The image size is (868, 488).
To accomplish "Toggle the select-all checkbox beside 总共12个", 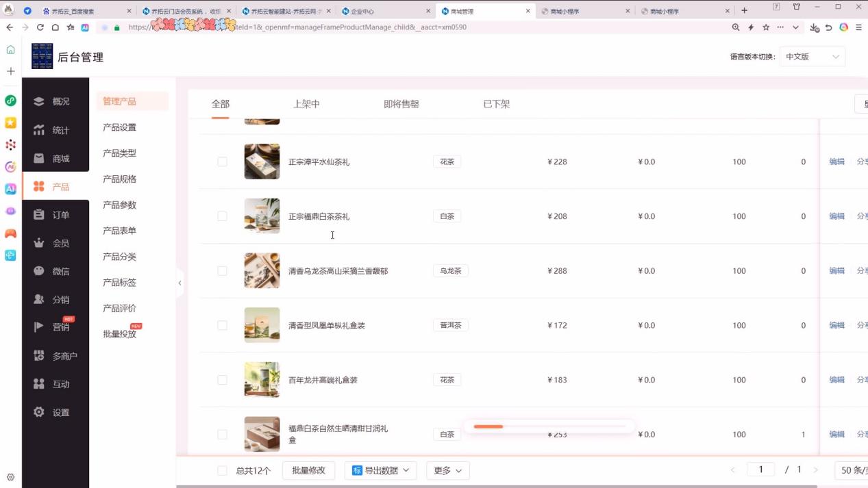I will (x=222, y=471).
